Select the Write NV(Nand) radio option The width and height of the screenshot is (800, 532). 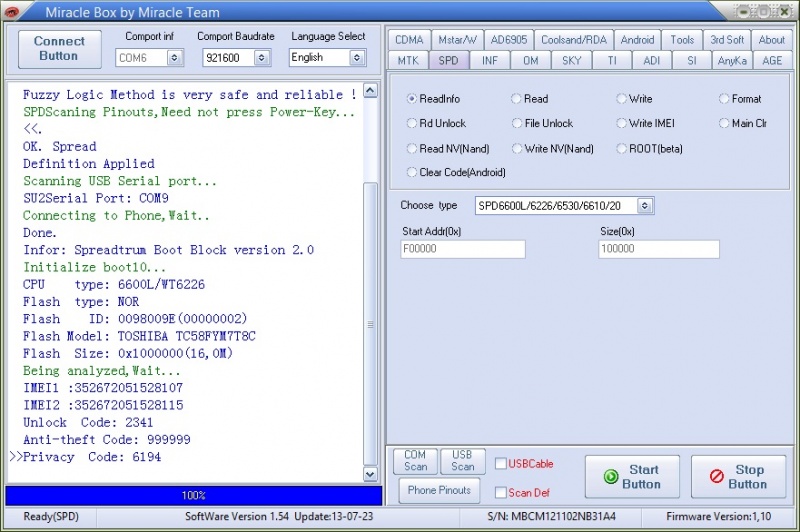pos(517,148)
